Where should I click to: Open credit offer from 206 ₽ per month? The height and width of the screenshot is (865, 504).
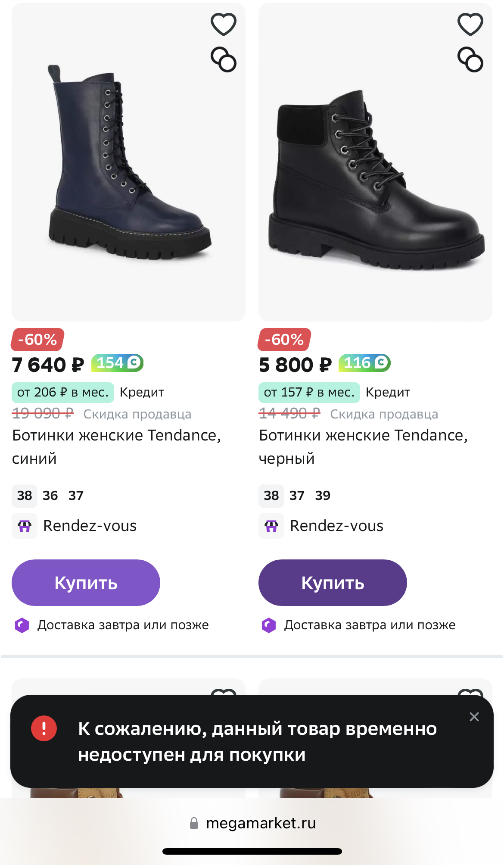click(63, 392)
